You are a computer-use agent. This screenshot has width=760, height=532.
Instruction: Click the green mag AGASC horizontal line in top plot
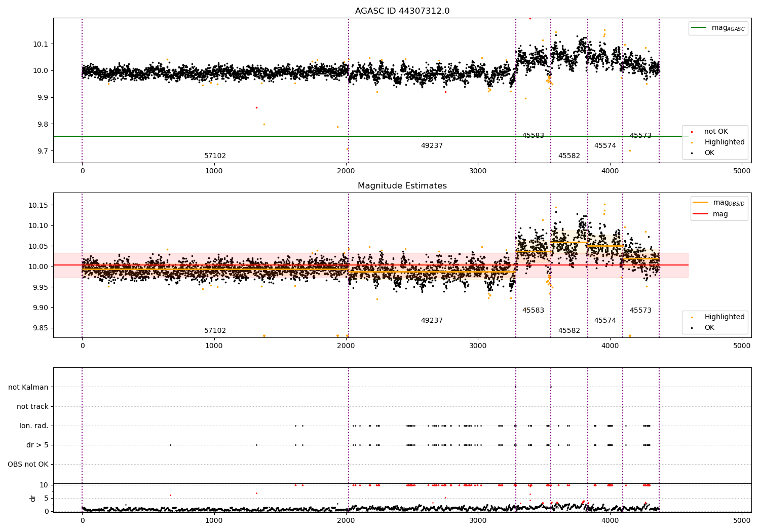pyautogui.click(x=371, y=136)
